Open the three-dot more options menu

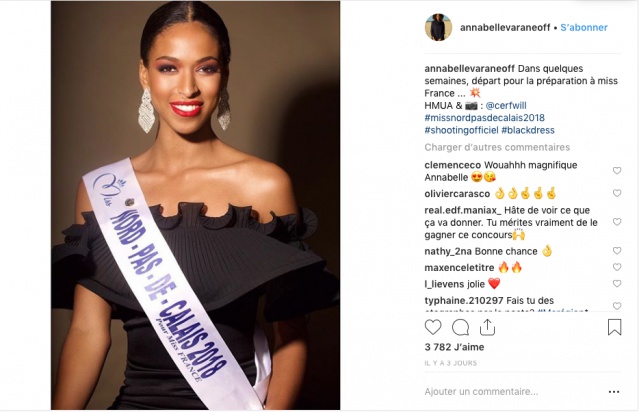(x=614, y=392)
